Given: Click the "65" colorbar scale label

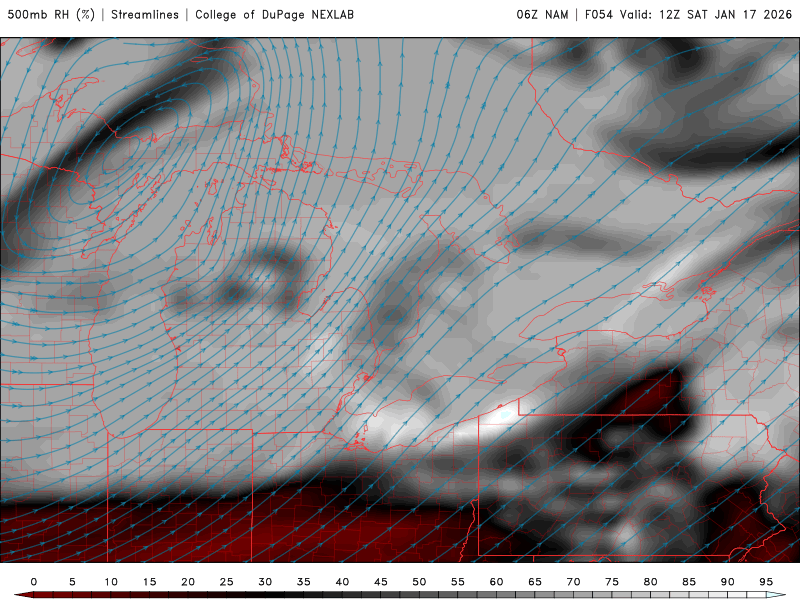Looking at the screenshot, I should (535, 582).
